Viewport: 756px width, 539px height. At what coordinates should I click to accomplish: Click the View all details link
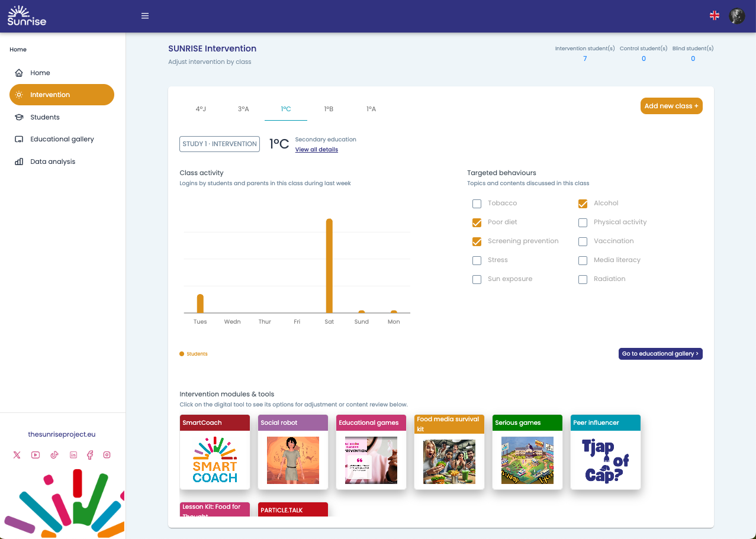(x=316, y=150)
